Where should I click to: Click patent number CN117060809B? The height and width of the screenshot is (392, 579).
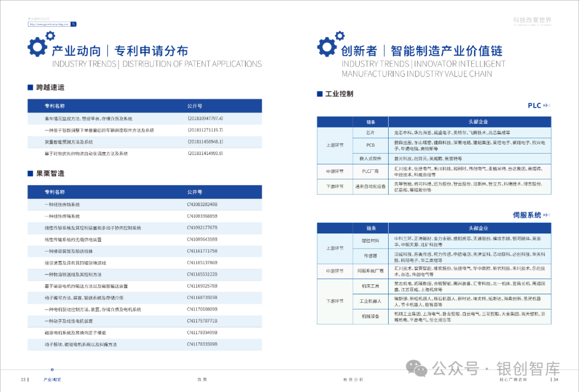202,309
